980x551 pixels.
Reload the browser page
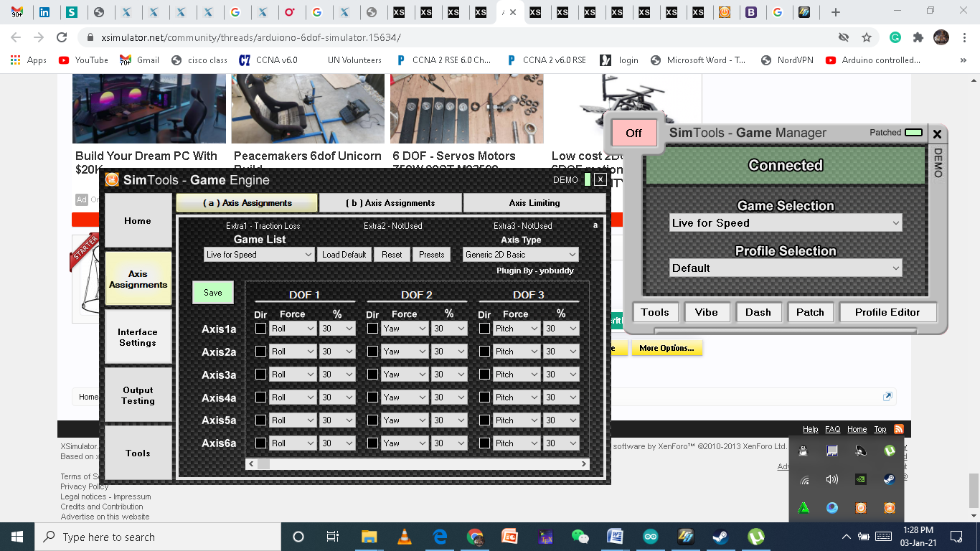pos(62,37)
